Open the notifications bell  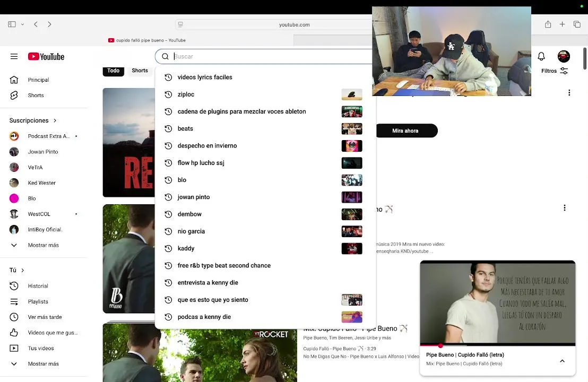pyautogui.click(x=541, y=56)
